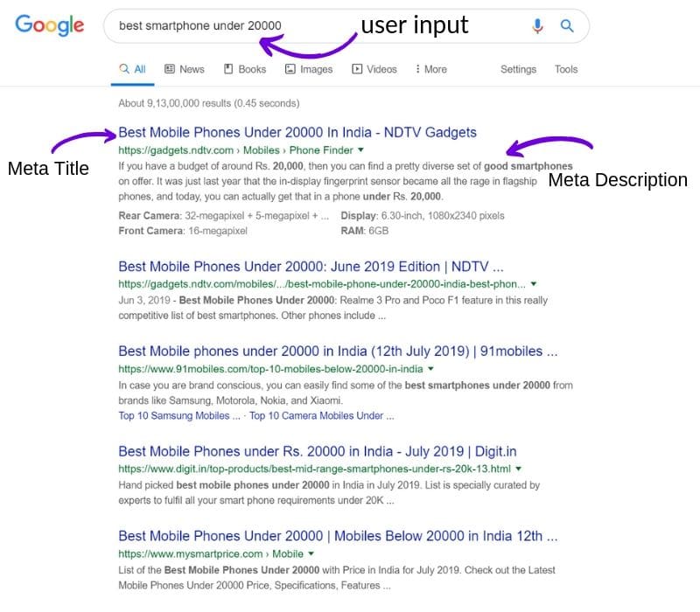Expand dropdown arrow beside digit.in URL
This screenshot has height=612, width=700.
518,469
